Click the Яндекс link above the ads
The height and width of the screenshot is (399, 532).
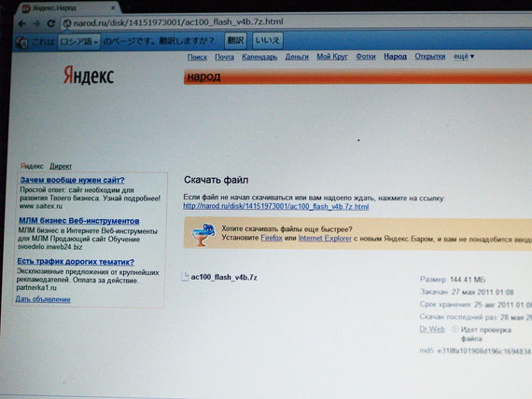coord(32,166)
